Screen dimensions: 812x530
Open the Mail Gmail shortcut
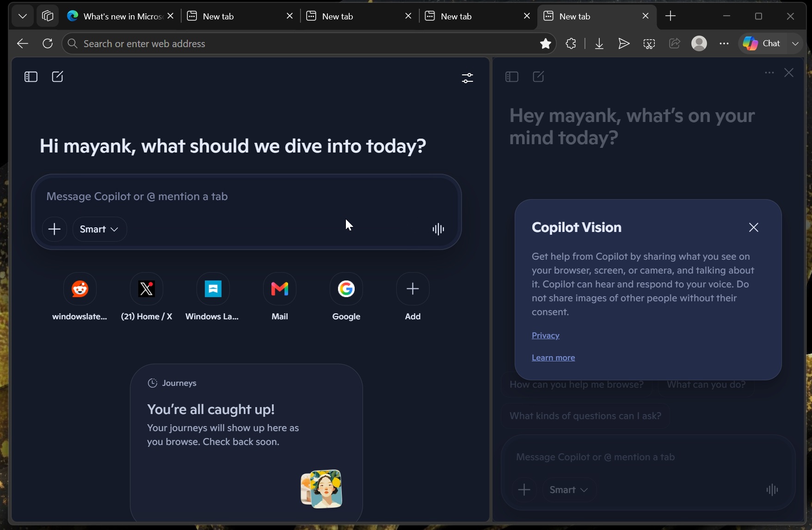tap(280, 297)
